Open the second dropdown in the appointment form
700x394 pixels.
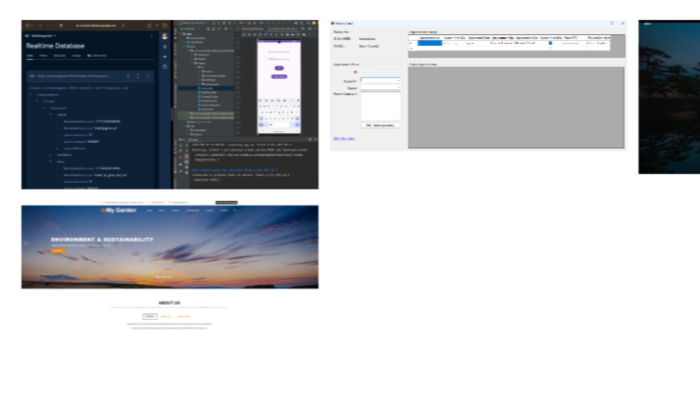coord(380,87)
